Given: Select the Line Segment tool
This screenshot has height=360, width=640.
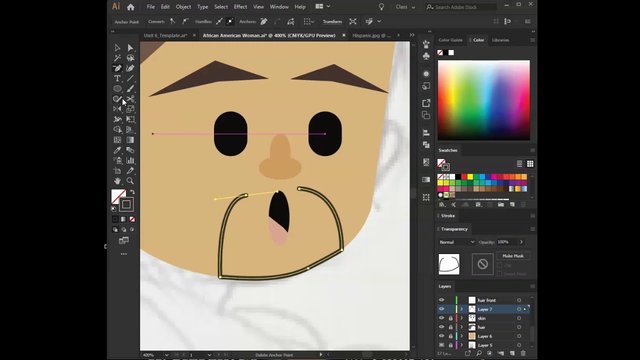Looking at the screenshot, I should pos(130,78).
